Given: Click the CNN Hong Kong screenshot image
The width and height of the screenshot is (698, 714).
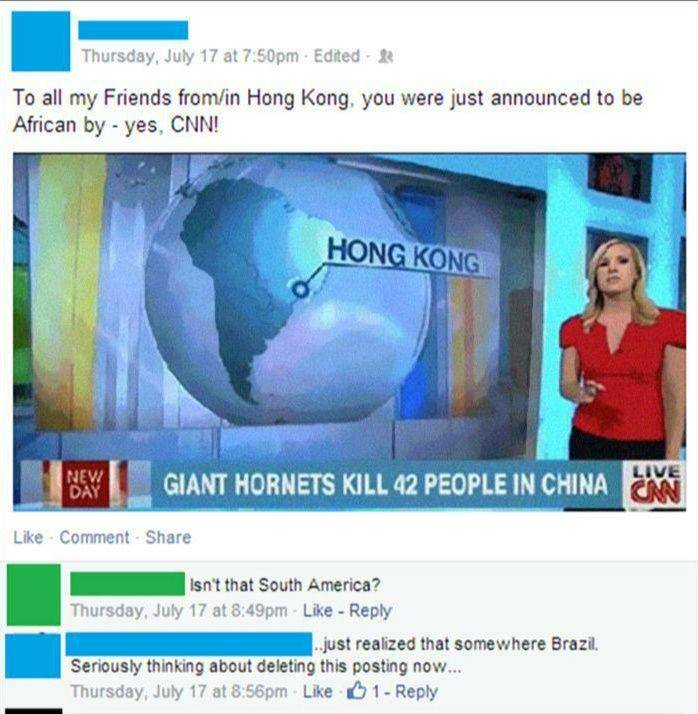Looking at the screenshot, I should click(349, 332).
